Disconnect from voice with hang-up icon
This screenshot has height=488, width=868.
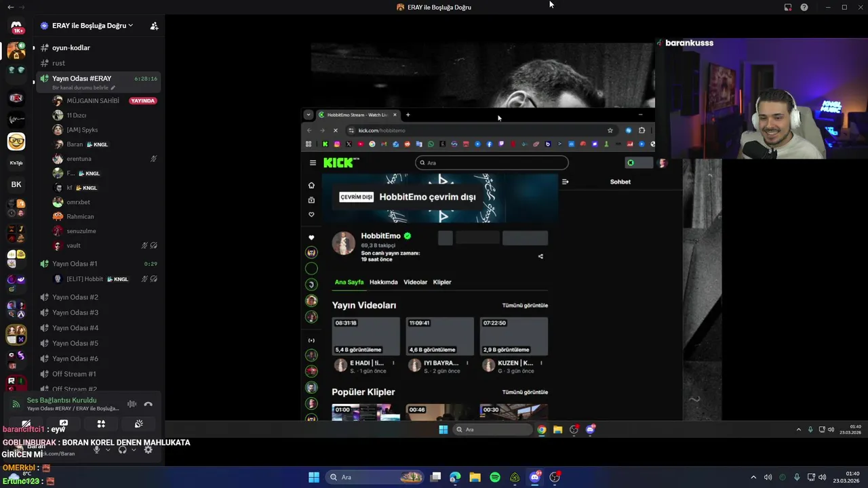pyautogui.click(x=149, y=404)
